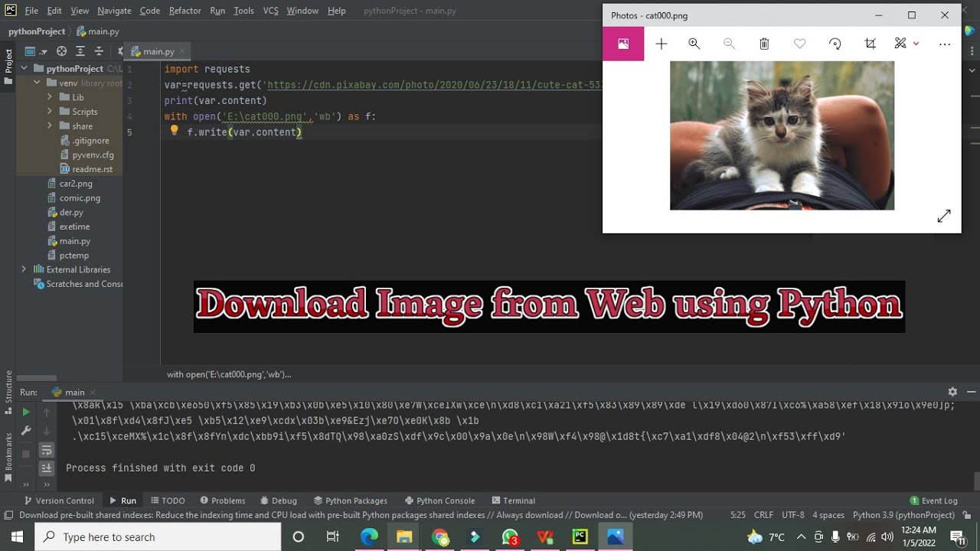Open the File menu
This screenshot has width=980, height=551.
pyautogui.click(x=31, y=11)
